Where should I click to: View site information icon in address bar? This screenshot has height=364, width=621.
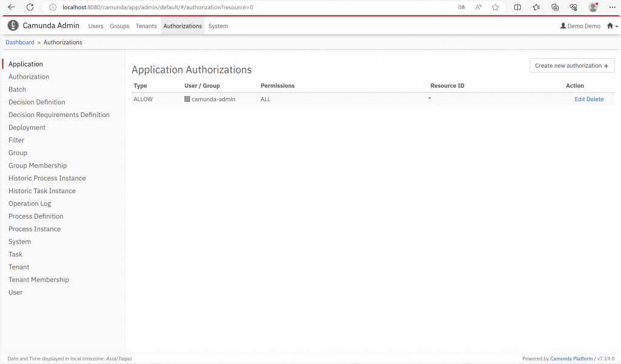(53, 7)
